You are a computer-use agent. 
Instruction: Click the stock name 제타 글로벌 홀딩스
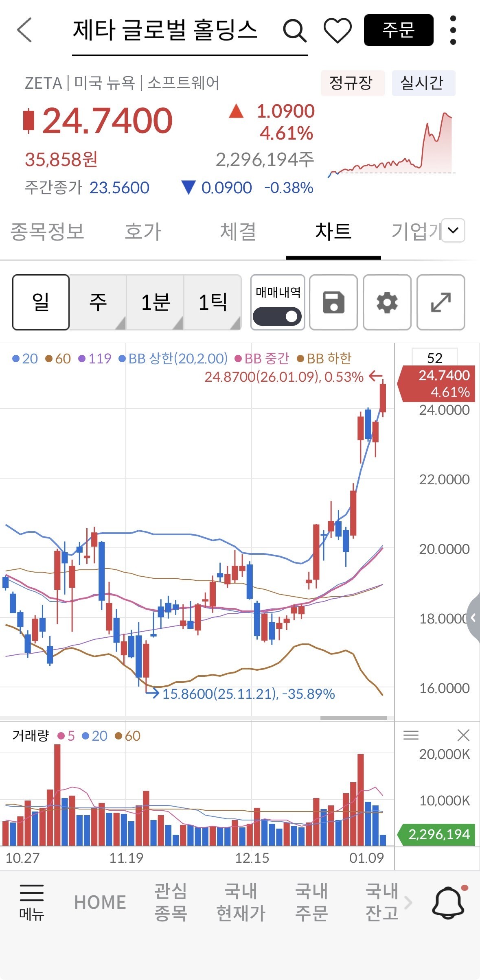[x=165, y=30]
